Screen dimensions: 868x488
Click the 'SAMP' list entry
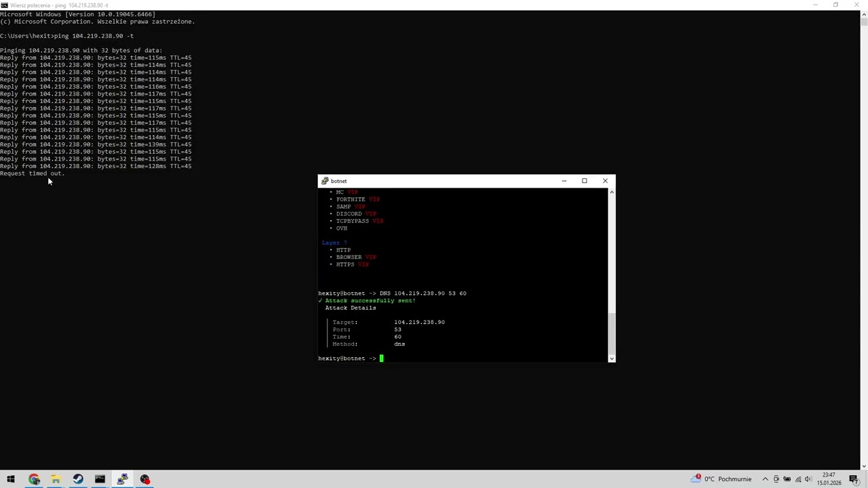point(351,207)
